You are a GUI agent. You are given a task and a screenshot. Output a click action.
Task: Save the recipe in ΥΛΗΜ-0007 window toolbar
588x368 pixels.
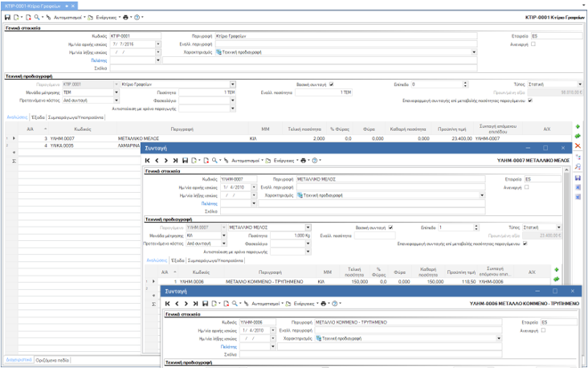[x=185, y=161]
